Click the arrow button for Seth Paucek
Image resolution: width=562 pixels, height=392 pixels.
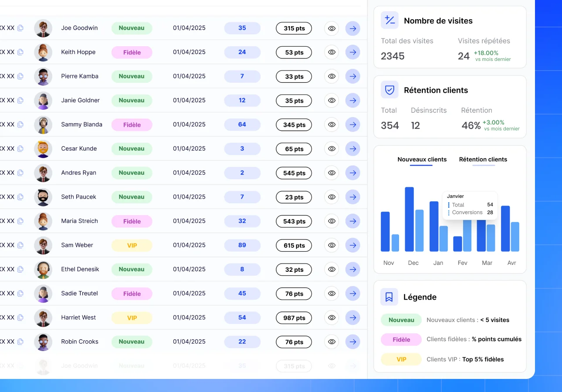[x=353, y=197]
